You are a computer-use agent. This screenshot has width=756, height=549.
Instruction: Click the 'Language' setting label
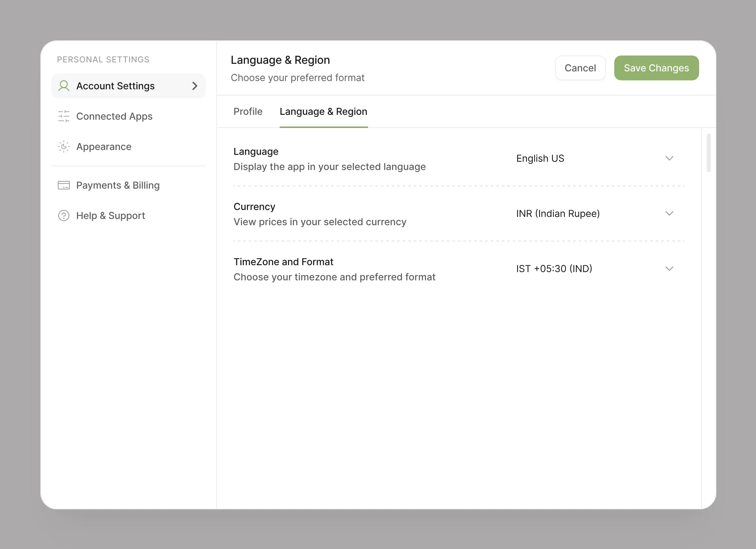[256, 151]
